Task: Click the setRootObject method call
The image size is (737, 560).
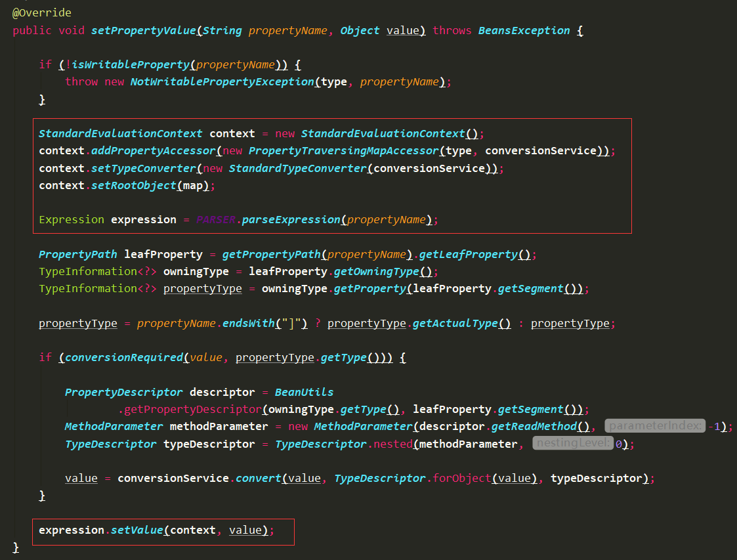Action: [x=133, y=186]
